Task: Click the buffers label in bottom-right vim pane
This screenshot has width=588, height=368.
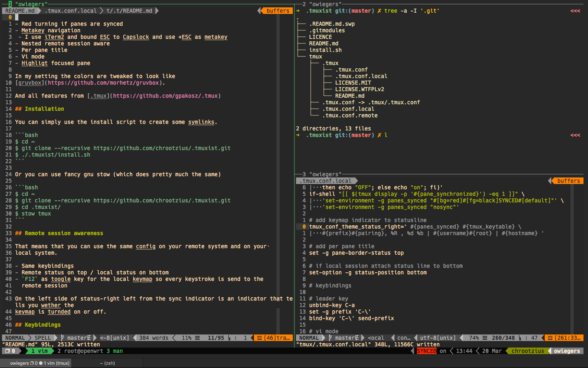Action: tap(568, 181)
